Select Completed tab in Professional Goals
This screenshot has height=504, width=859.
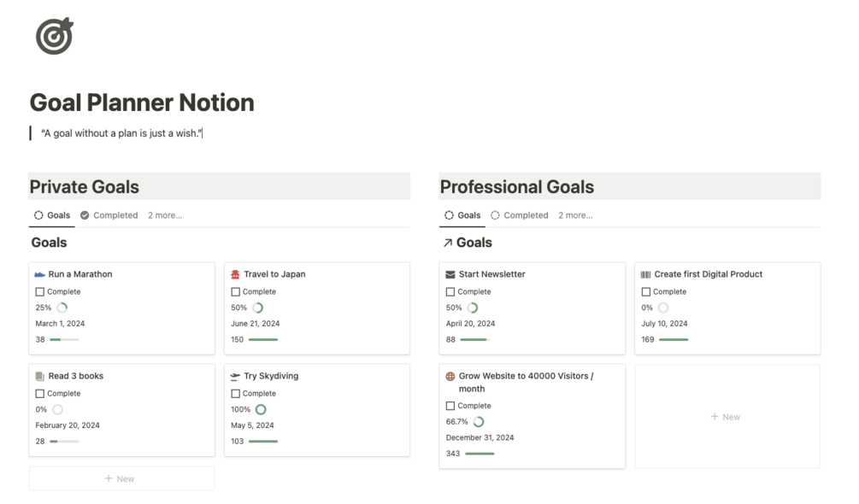click(520, 215)
